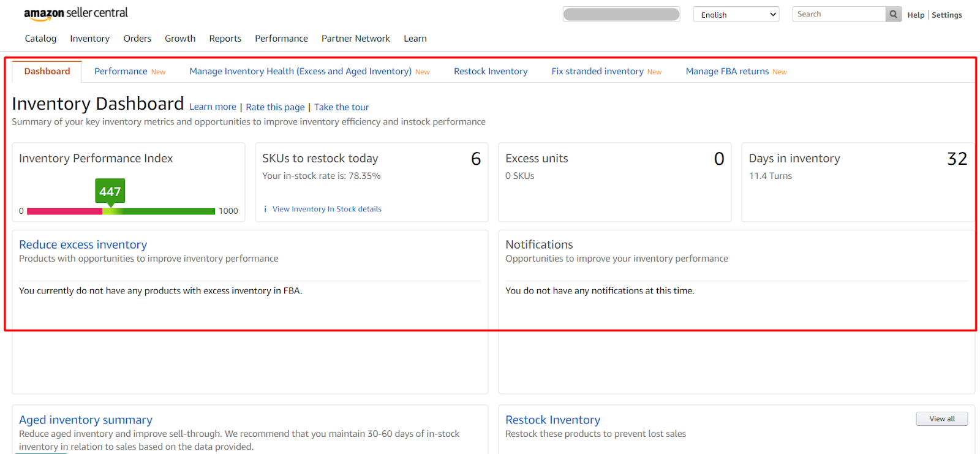The height and width of the screenshot is (454, 980).
Task: Click the Excess units value 0
Action: pyautogui.click(x=719, y=159)
